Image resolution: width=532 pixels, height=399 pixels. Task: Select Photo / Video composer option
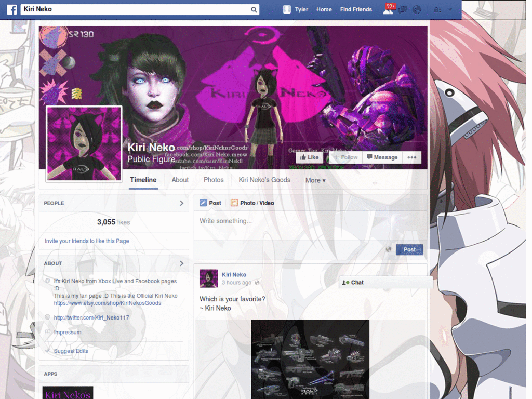pos(252,203)
